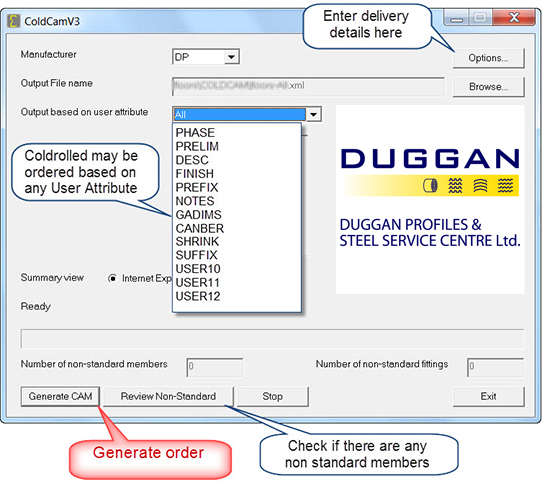
Task: Select the Internet Explorer summary view radio
Action: coord(112,278)
